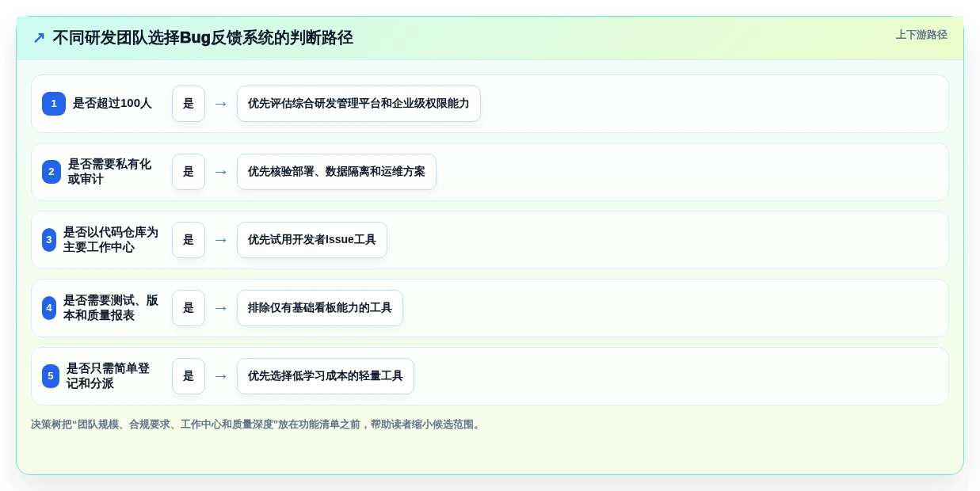
Task: Open result 排除仅有基础看板能力的工具
Action: coord(320,308)
